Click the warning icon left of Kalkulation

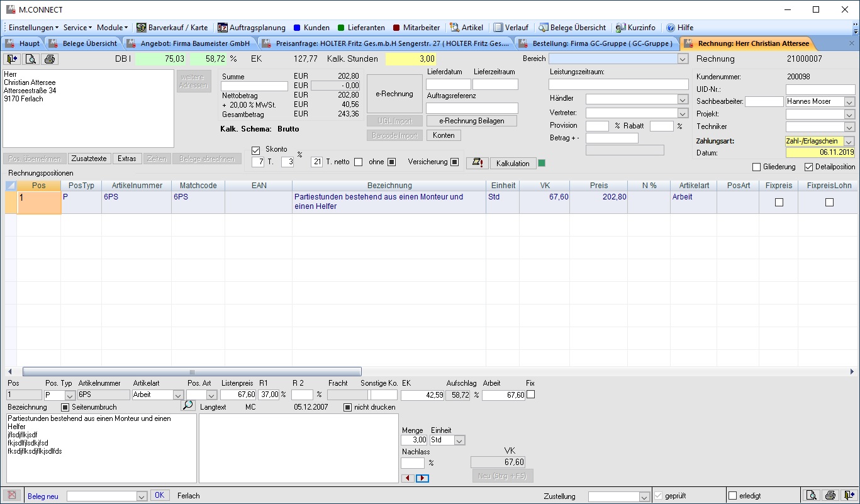pyautogui.click(x=477, y=163)
